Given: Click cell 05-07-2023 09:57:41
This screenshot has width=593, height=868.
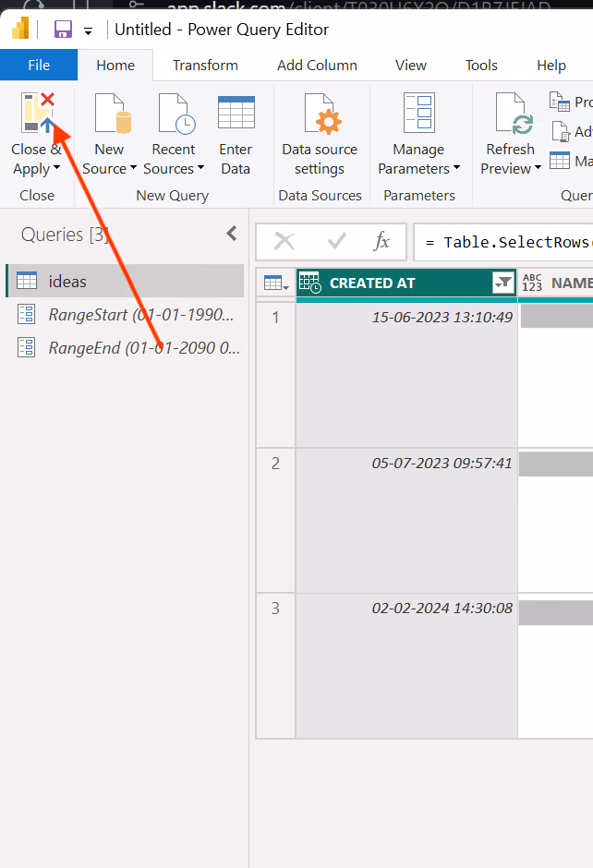Looking at the screenshot, I should [407, 521].
